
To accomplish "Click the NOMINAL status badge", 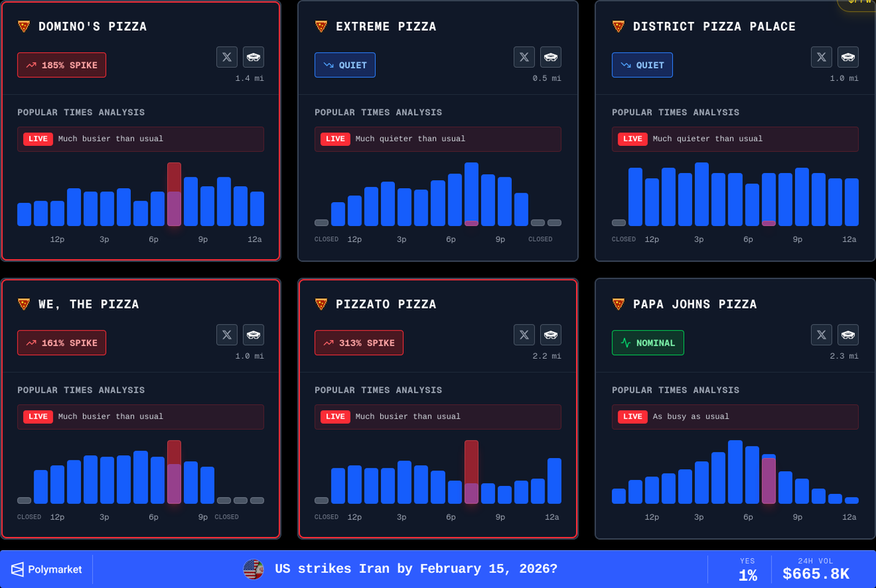I will [648, 343].
